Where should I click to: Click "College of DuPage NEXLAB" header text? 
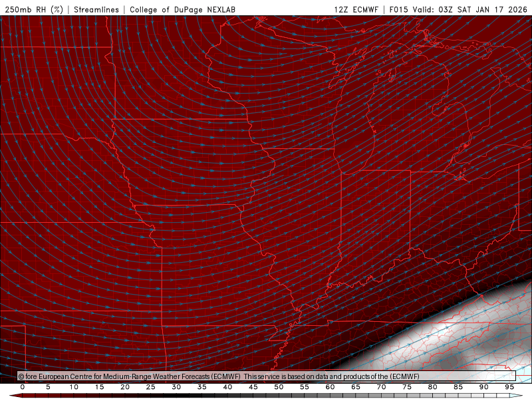click(x=182, y=9)
